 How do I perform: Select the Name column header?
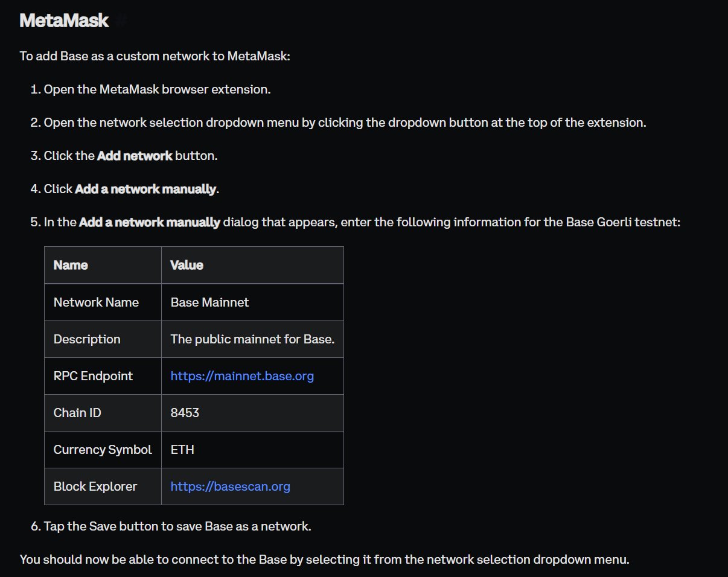(x=103, y=265)
